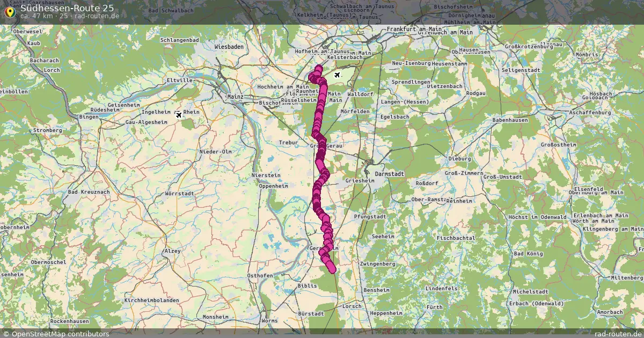Click the Alzey town label

[173, 251]
